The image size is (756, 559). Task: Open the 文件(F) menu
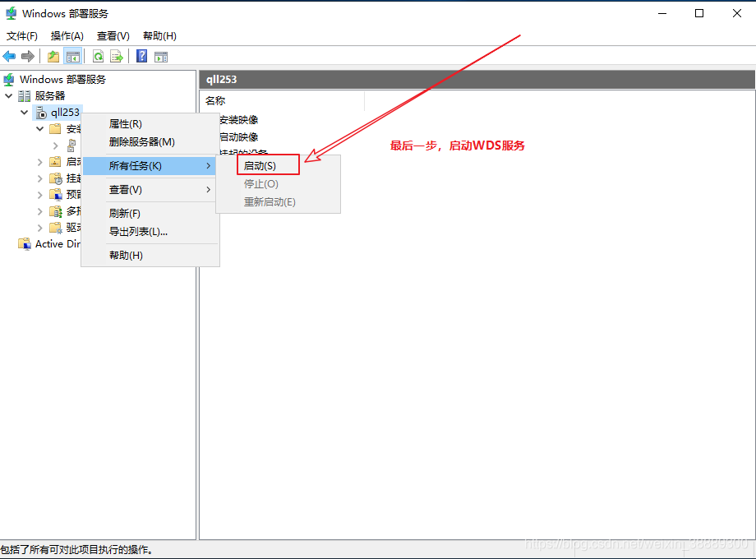click(x=22, y=36)
